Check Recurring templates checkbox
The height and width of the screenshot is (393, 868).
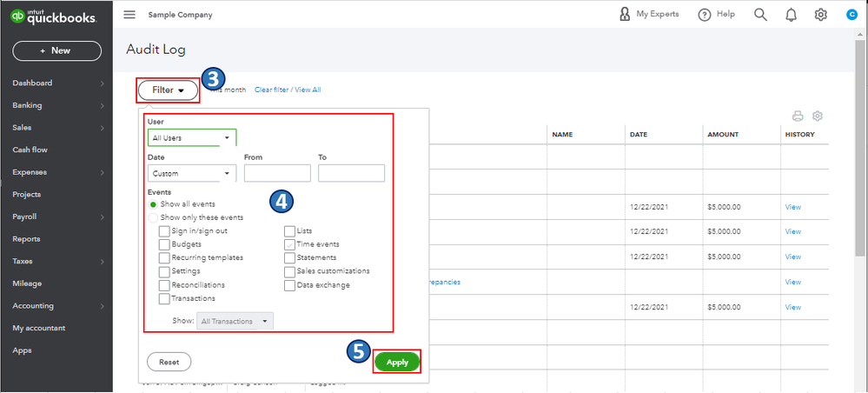(x=164, y=257)
